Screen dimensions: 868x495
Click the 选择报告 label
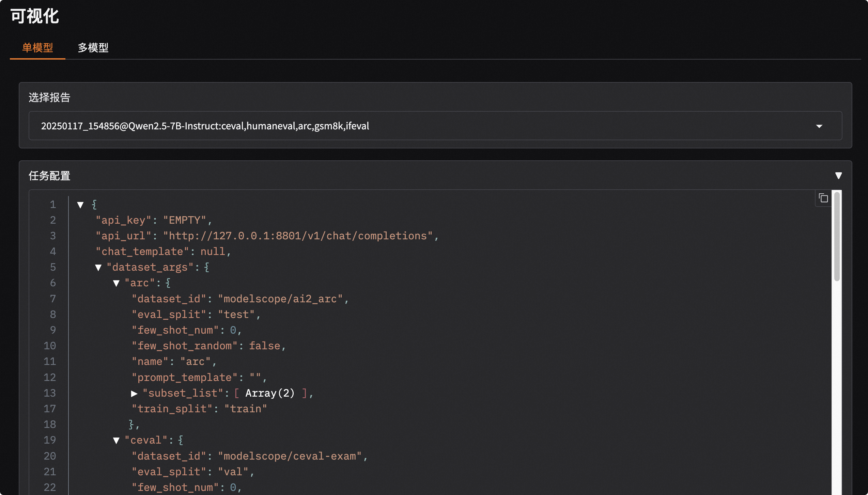[50, 98]
